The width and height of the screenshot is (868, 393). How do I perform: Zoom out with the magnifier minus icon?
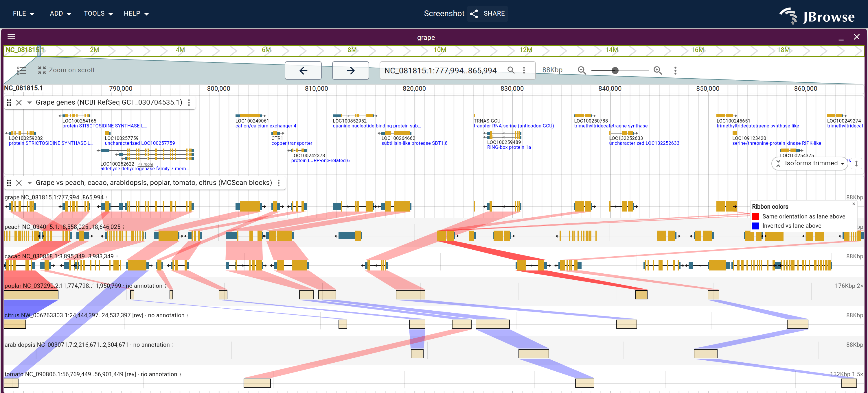582,70
